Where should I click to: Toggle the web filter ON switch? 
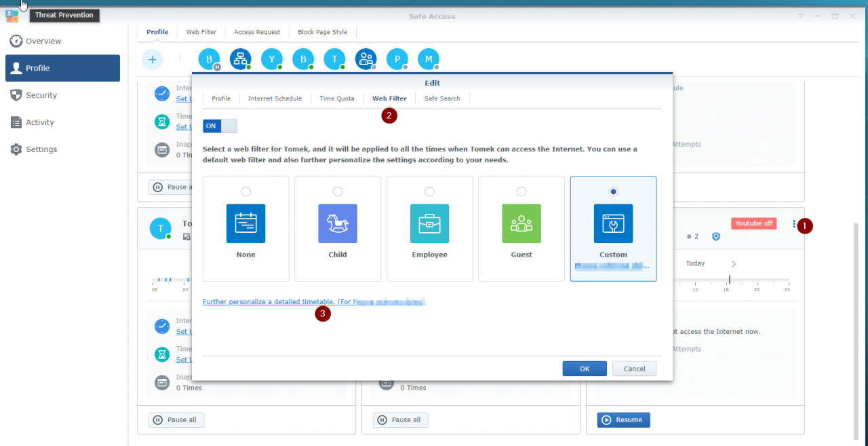pos(220,126)
